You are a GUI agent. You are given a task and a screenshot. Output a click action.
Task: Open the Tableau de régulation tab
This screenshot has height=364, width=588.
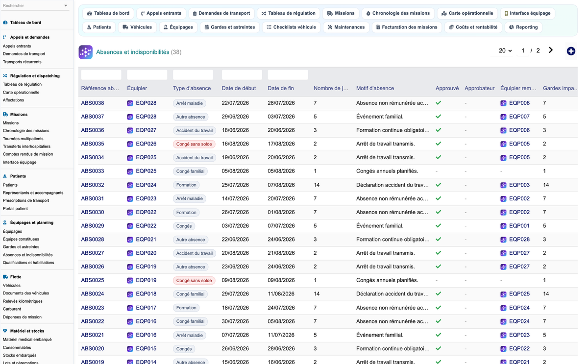point(288,13)
